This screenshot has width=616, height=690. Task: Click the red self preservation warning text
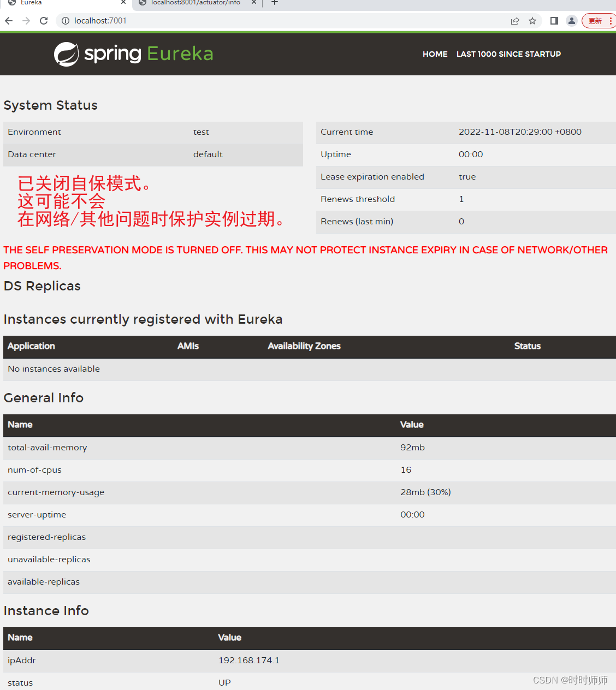[305, 258]
